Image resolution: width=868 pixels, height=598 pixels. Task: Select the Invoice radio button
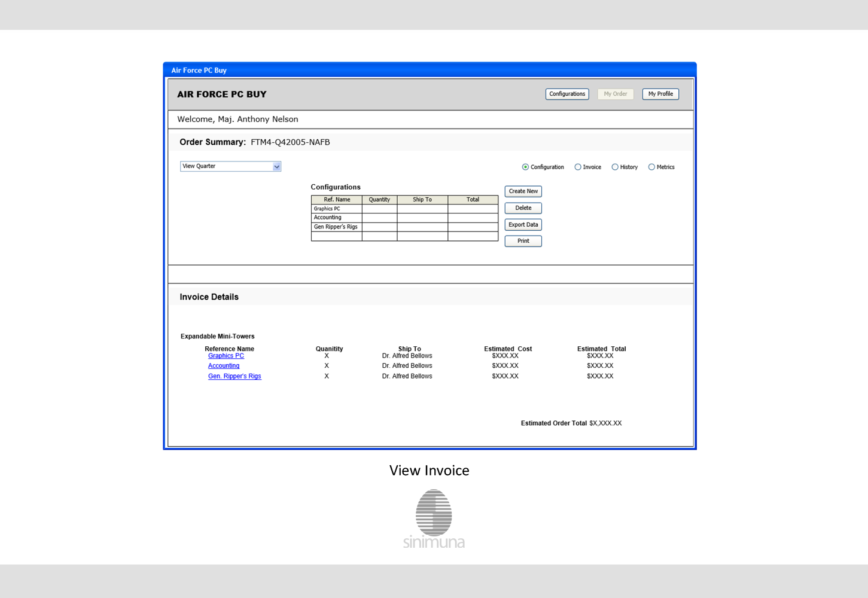click(578, 167)
